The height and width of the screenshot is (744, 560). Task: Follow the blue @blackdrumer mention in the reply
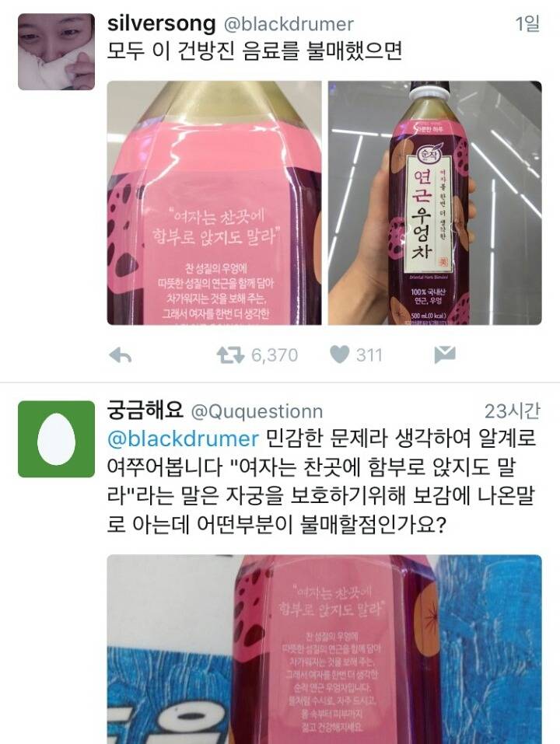coord(184,438)
